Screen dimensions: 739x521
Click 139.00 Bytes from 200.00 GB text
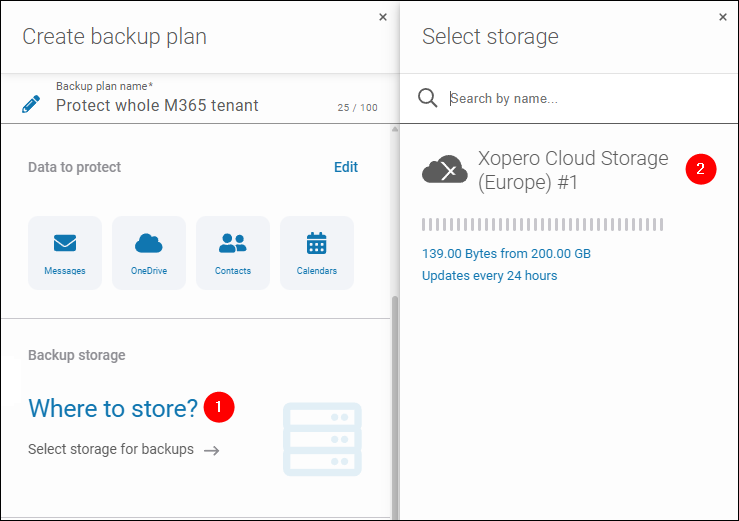(506, 254)
